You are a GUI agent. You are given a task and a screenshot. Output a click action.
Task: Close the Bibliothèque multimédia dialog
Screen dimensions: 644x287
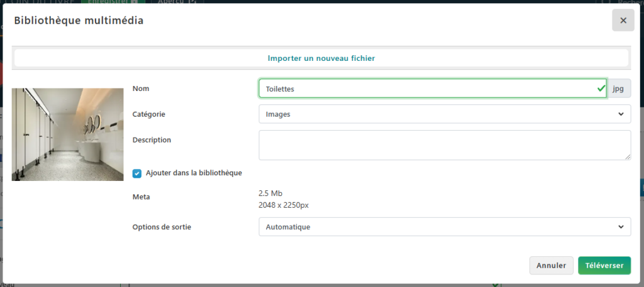[x=623, y=21]
